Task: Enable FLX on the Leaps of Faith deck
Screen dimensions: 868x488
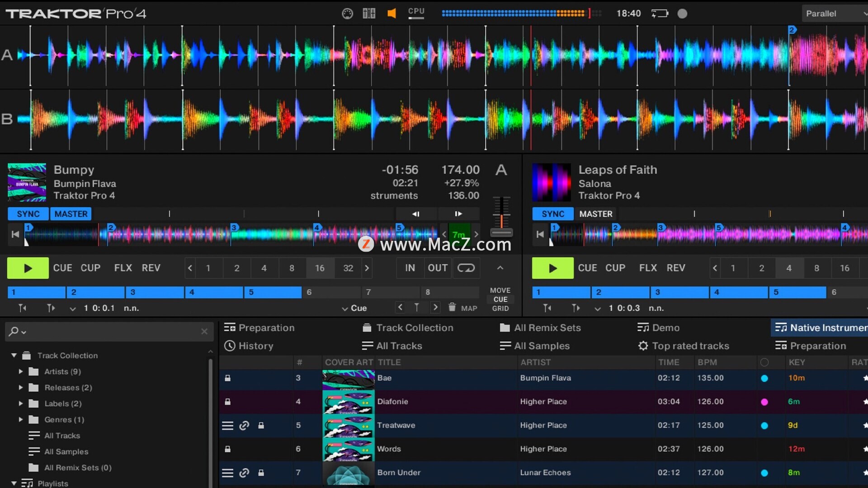Action: (x=648, y=268)
